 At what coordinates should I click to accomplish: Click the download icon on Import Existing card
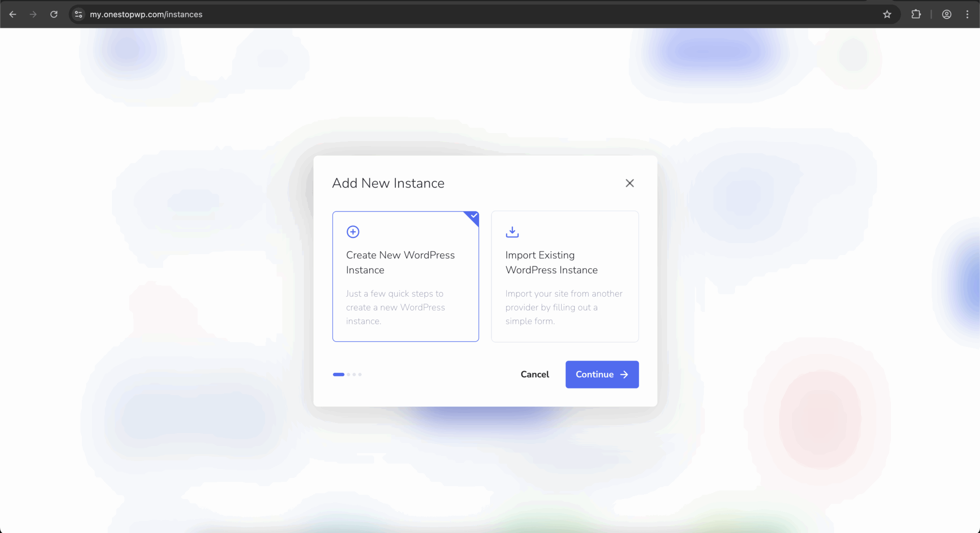tap(512, 232)
